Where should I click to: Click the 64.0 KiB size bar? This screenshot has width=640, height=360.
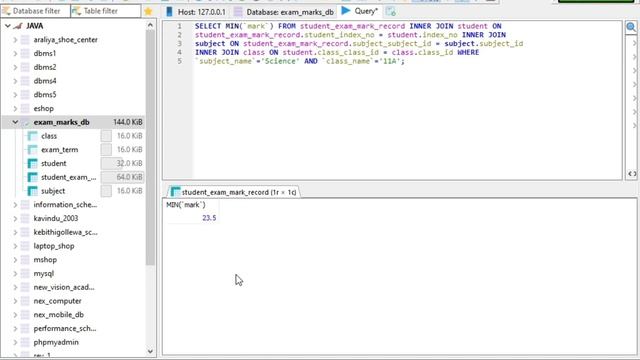(x=122, y=177)
